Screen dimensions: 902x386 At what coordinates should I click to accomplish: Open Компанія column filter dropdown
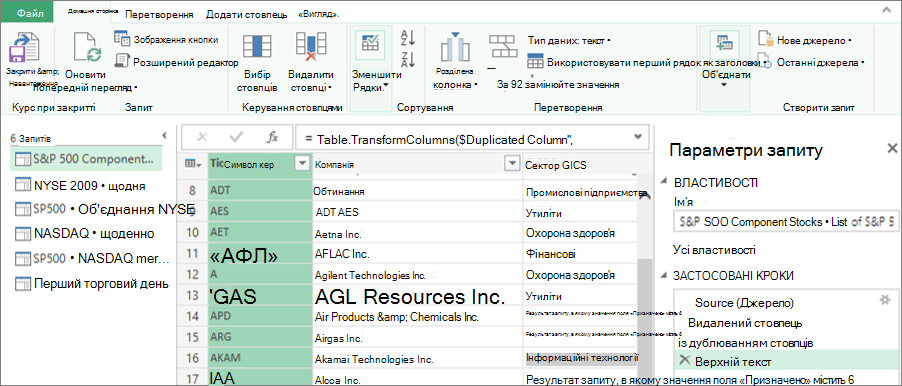coord(511,164)
